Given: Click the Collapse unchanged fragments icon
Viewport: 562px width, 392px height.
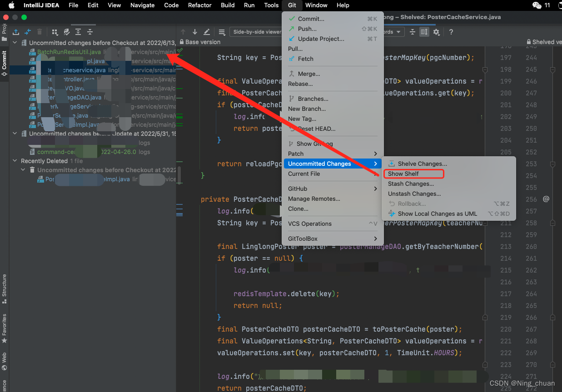Looking at the screenshot, I should 413,32.
